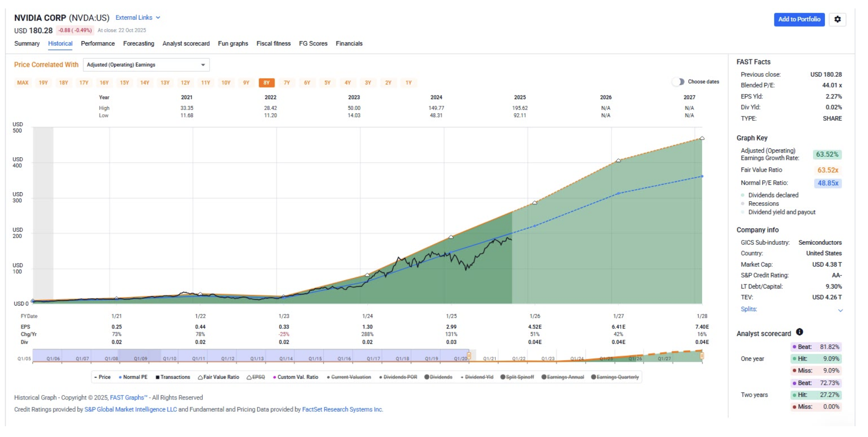868x437 pixels.
Task: Expand the Splits chevron
Action: (x=840, y=310)
